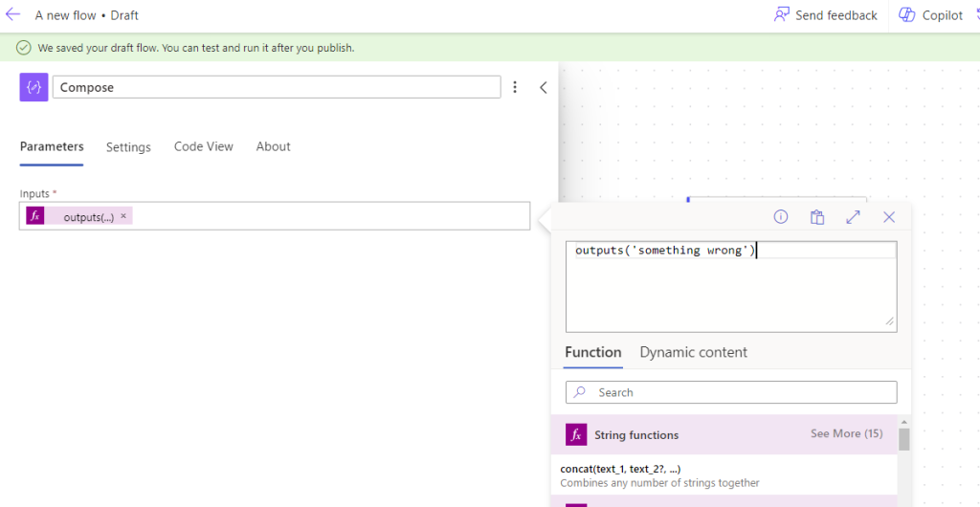Expand String functions via See More (15)
980x507 pixels.
coord(846,433)
